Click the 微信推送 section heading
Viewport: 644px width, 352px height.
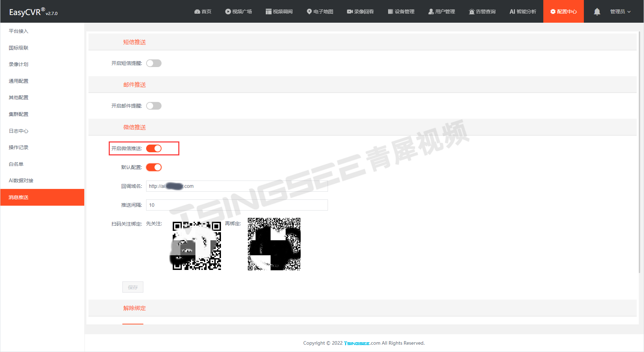pos(135,127)
